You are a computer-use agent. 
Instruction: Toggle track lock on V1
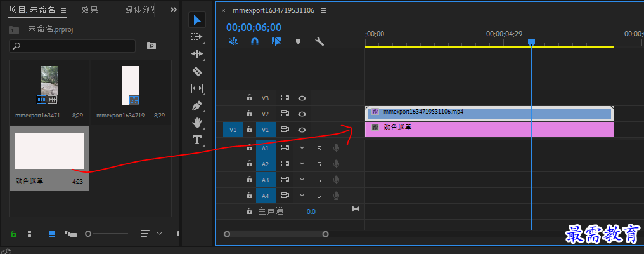tap(249, 130)
